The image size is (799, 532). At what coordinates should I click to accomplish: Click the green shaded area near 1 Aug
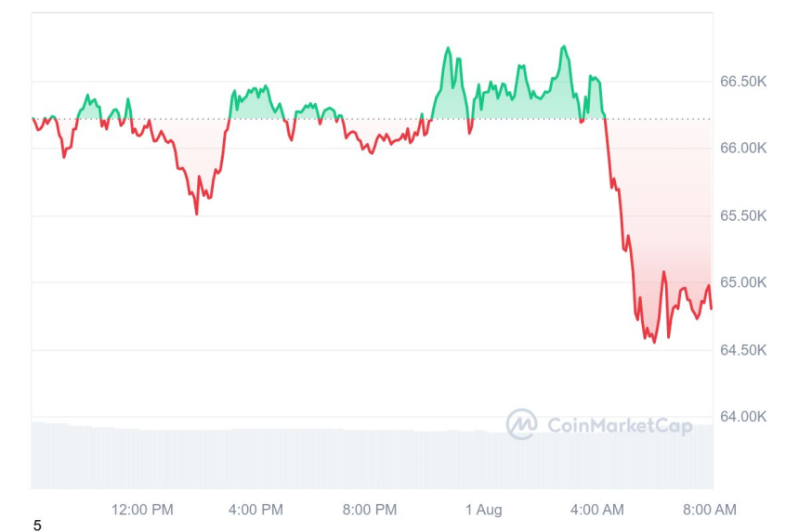point(502,104)
